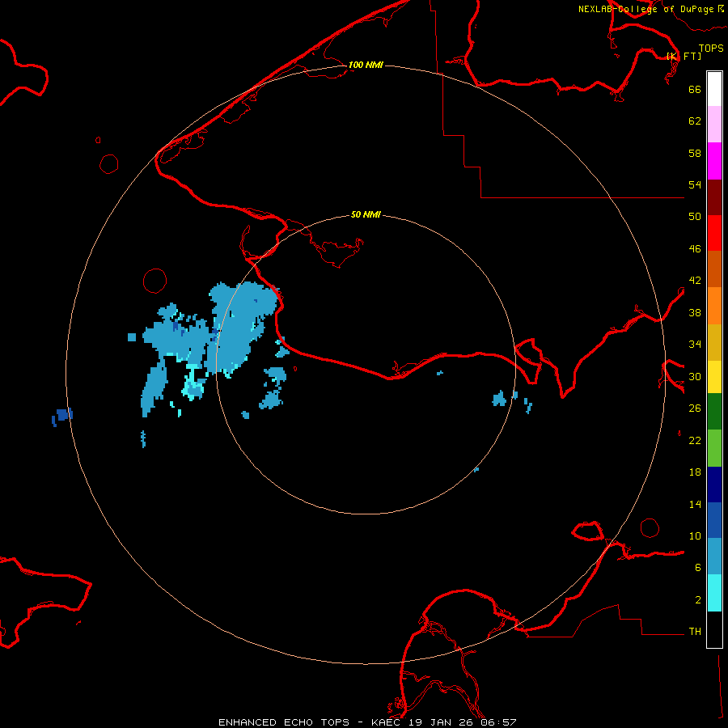Click the 50 NMI range ring label
The height and width of the screenshot is (728, 728).
(x=366, y=214)
